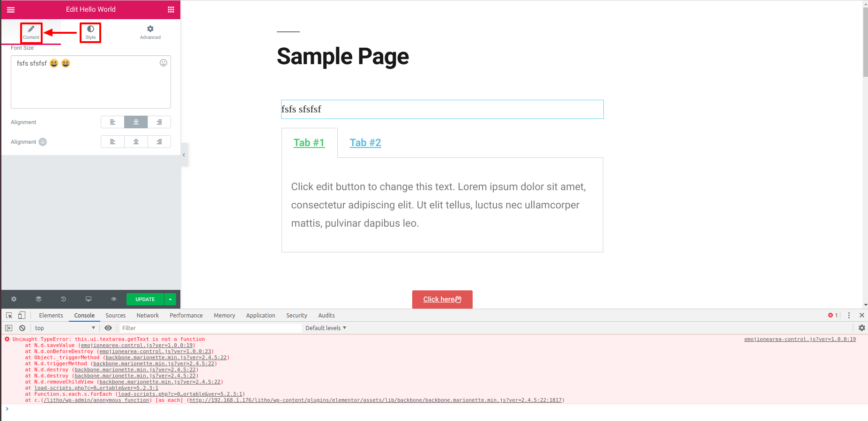Click the red 'Click here' button

tap(442, 299)
